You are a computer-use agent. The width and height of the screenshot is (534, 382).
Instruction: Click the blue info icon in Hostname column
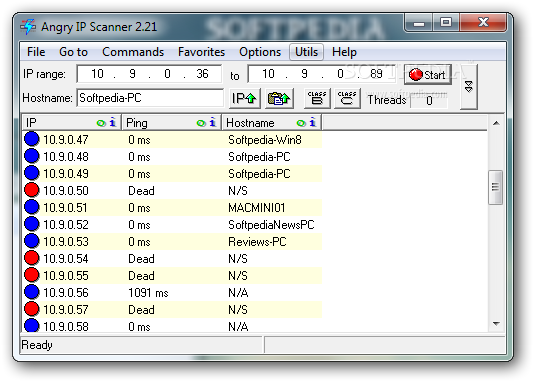click(313, 122)
